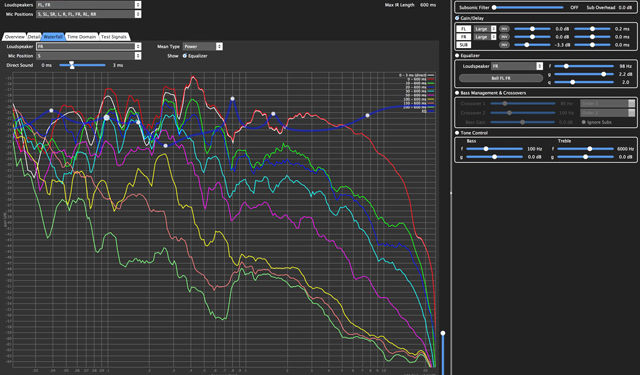
Task: Click the FL gain slider at 0.0 dB
Action: 532,29
